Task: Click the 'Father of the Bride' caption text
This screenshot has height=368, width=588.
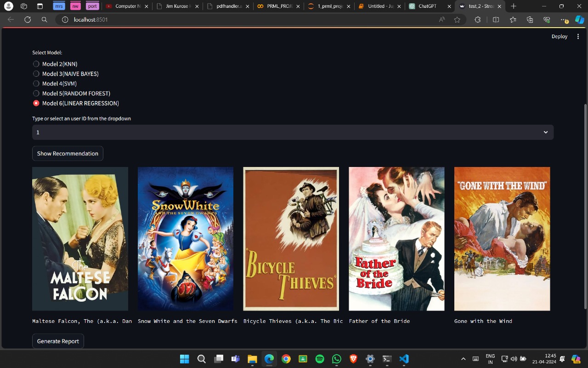Action: coord(379,321)
